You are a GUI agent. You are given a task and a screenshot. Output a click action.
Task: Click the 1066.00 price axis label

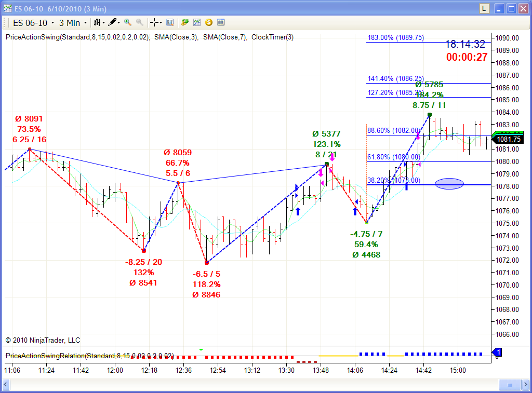point(507,334)
